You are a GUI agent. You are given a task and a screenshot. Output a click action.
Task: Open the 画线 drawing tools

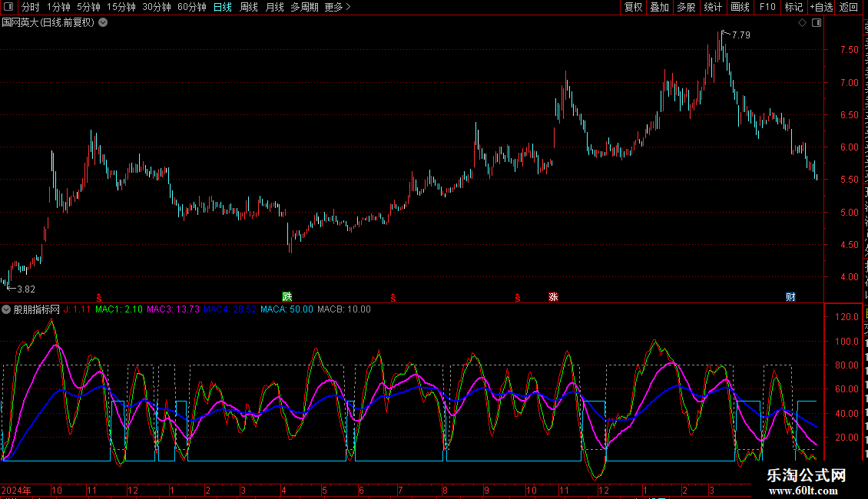pos(740,7)
